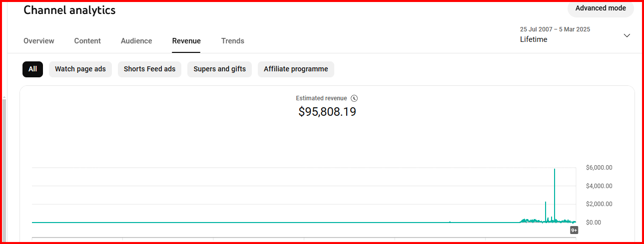Filter by Affiliate programme
This screenshot has height=244, width=644.
click(x=296, y=69)
